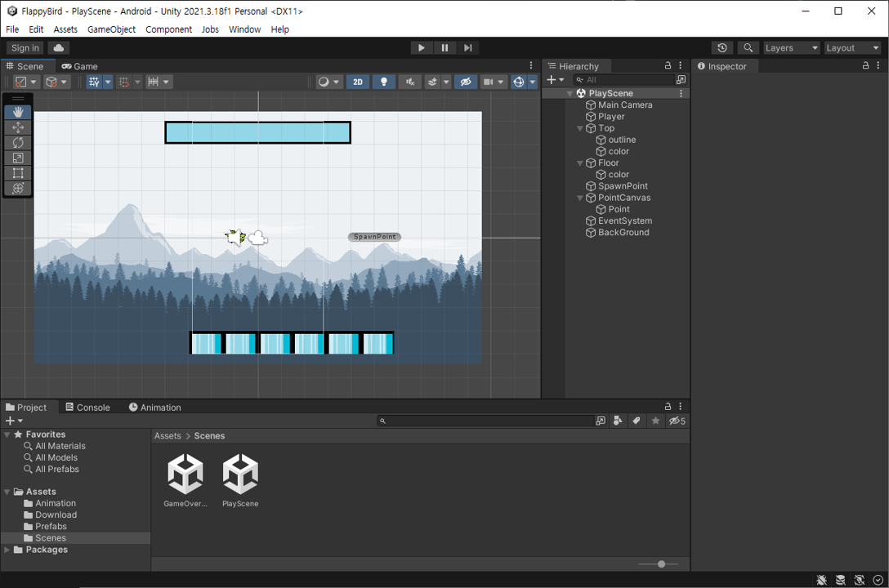This screenshot has height=588, width=889.
Task: Open PlayScene options kebab menu
Action: point(681,93)
